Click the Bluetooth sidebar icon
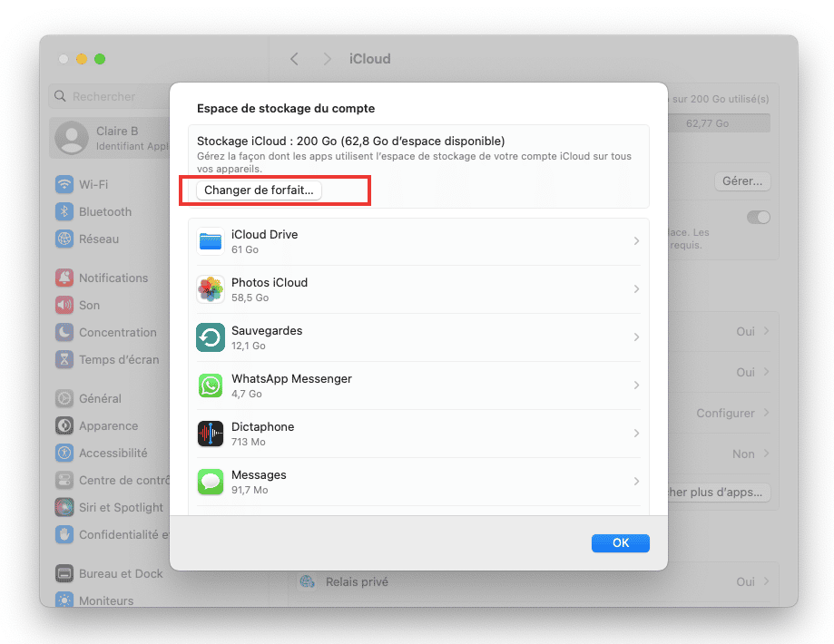This screenshot has height=644, width=834. pos(64,211)
